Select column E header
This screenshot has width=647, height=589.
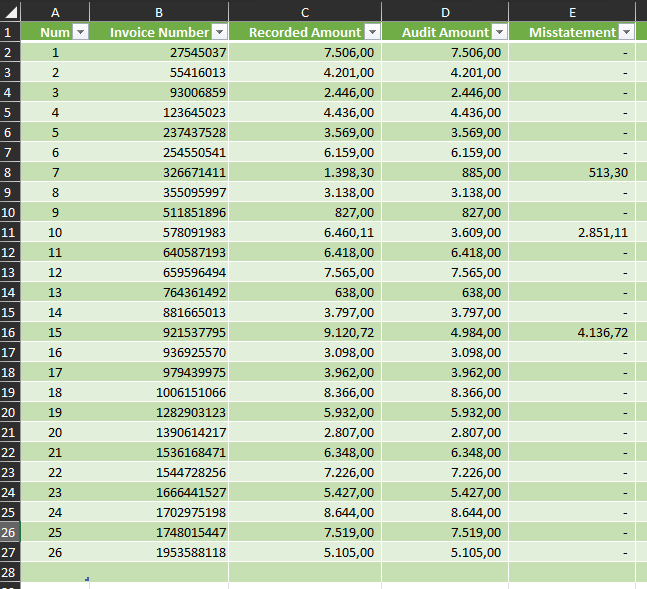tap(572, 12)
